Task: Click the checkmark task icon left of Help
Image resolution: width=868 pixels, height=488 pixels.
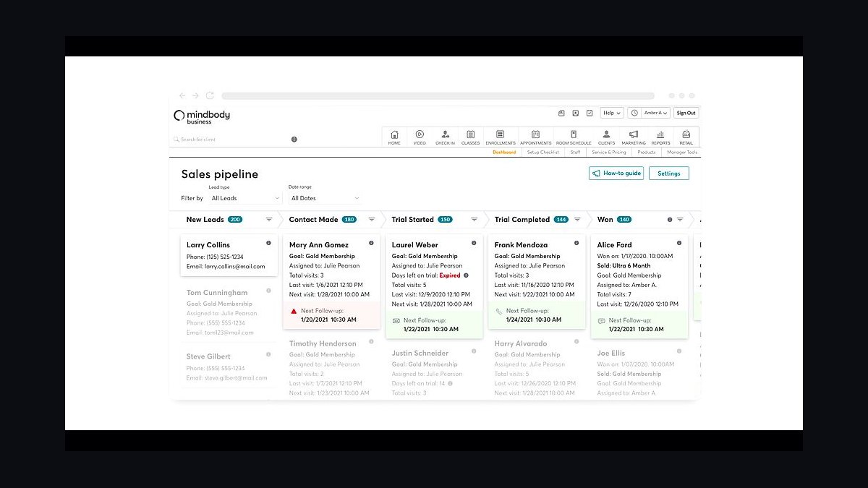Action: tap(590, 113)
